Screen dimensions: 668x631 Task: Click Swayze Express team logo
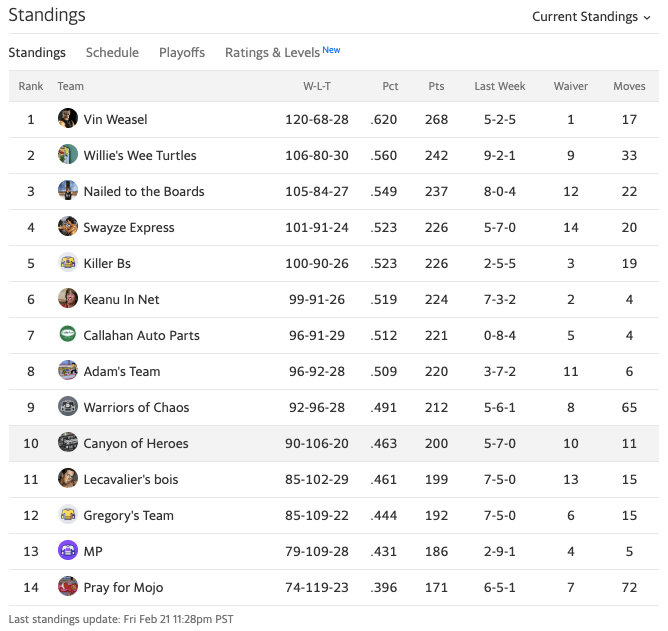[68, 227]
